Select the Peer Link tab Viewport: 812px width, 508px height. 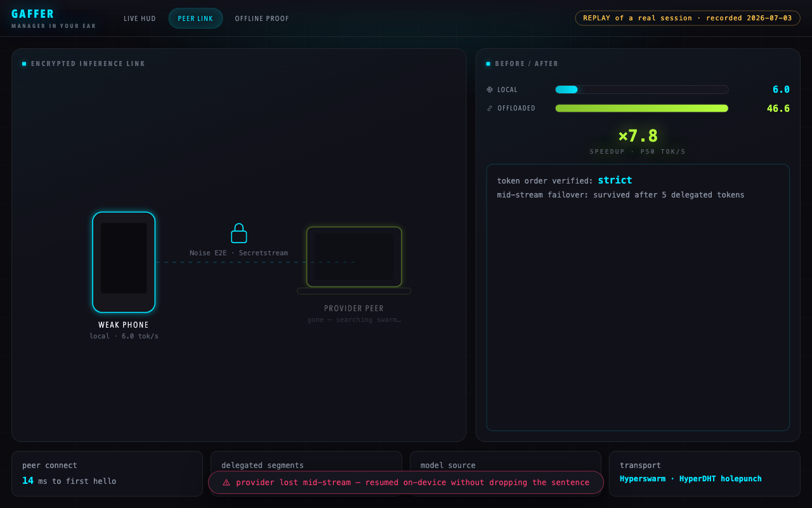195,18
